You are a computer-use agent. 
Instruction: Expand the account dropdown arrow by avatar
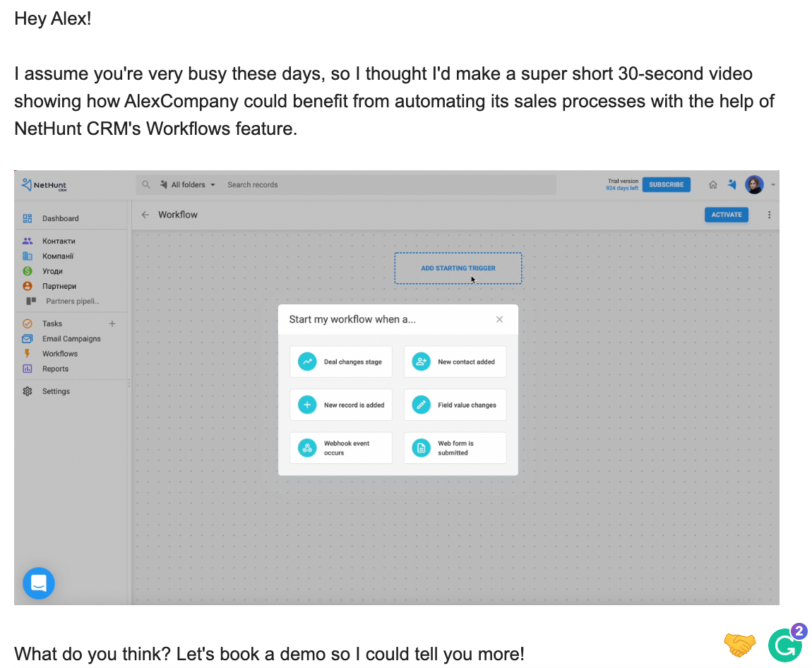pyautogui.click(x=772, y=185)
